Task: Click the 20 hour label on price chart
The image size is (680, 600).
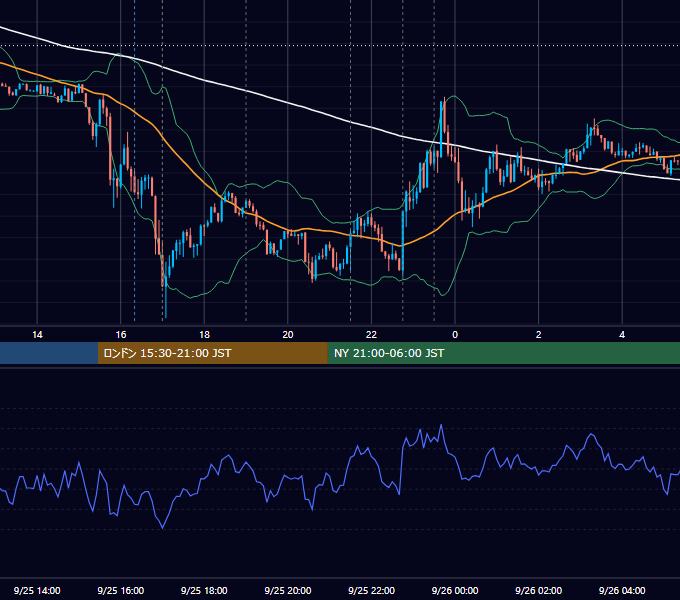Action: click(288, 335)
